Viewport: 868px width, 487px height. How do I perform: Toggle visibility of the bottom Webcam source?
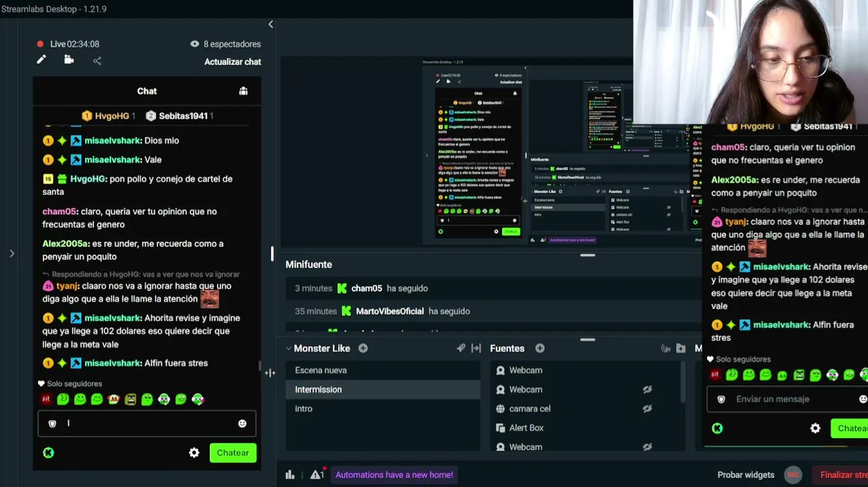click(647, 447)
